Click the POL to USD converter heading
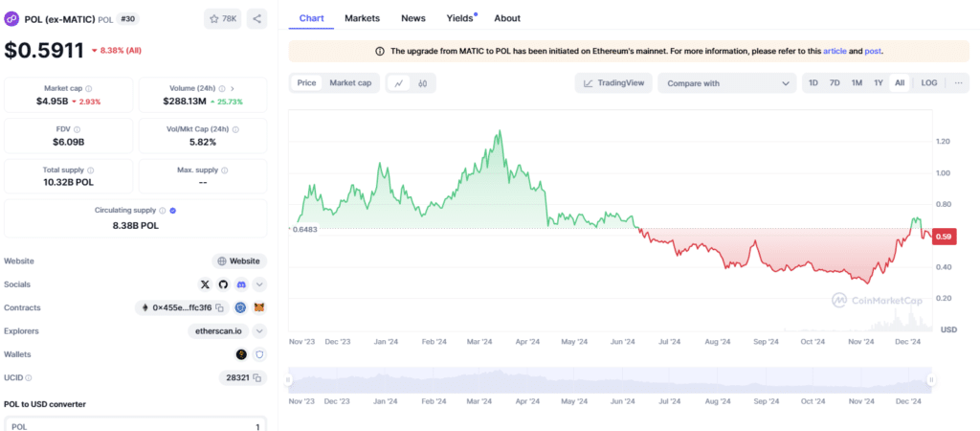980x431 pixels. (x=45, y=404)
